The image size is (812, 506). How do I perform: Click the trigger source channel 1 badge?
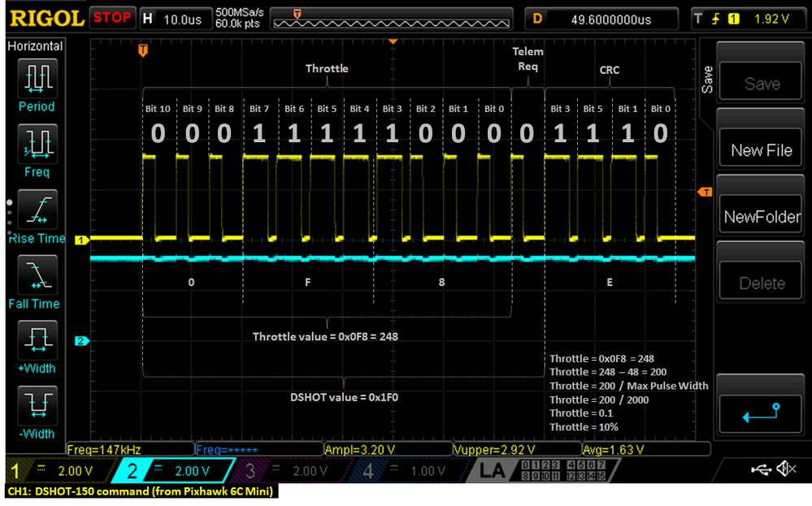tap(733, 19)
